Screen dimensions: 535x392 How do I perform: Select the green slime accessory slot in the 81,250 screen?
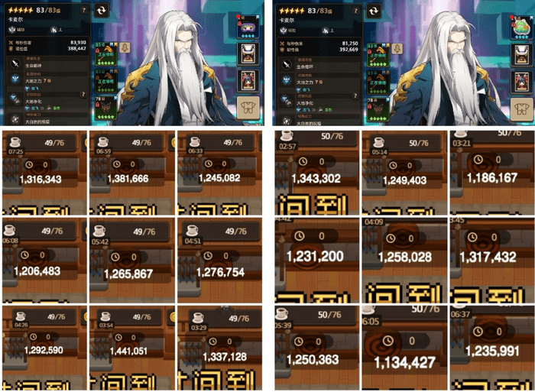pos(521,26)
